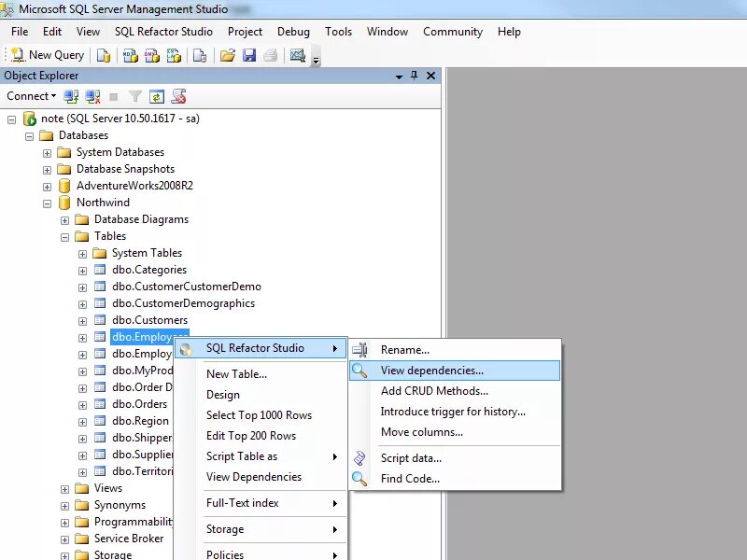Screen dimensions: 747x560
Task: Choose Edit Top 200 Rows
Action: (261, 436)
